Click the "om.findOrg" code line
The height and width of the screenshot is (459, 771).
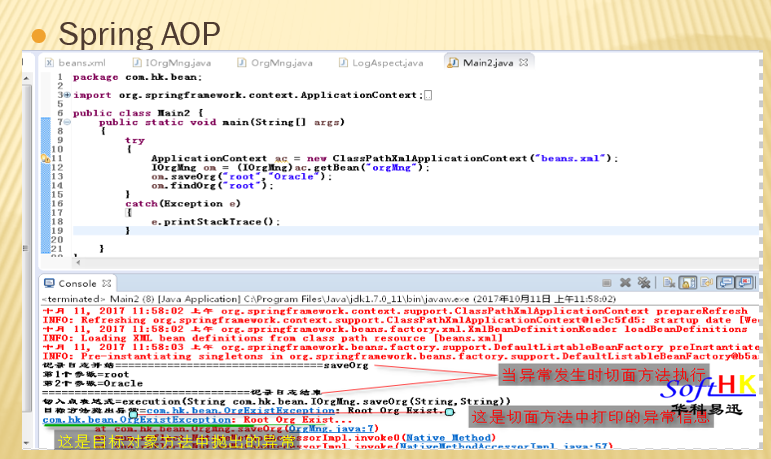212,185
